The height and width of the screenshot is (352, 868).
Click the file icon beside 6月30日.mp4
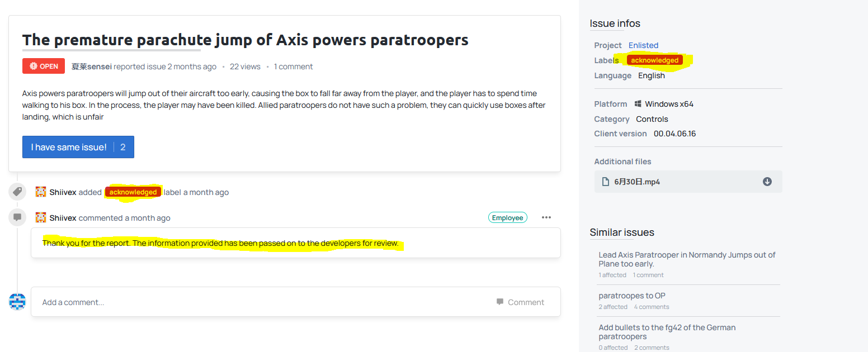pyautogui.click(x=605, y=182)
